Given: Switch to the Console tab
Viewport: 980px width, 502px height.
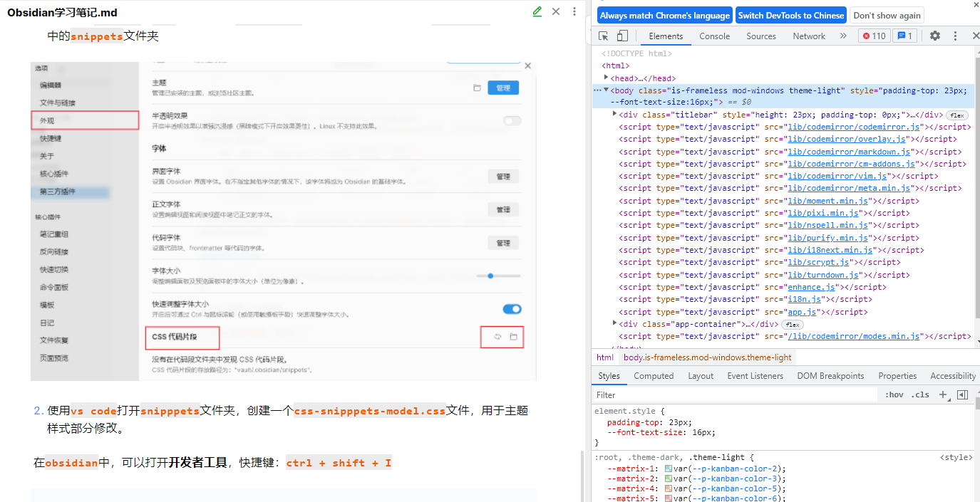Looking at the screenshot, I should point(714,36).
